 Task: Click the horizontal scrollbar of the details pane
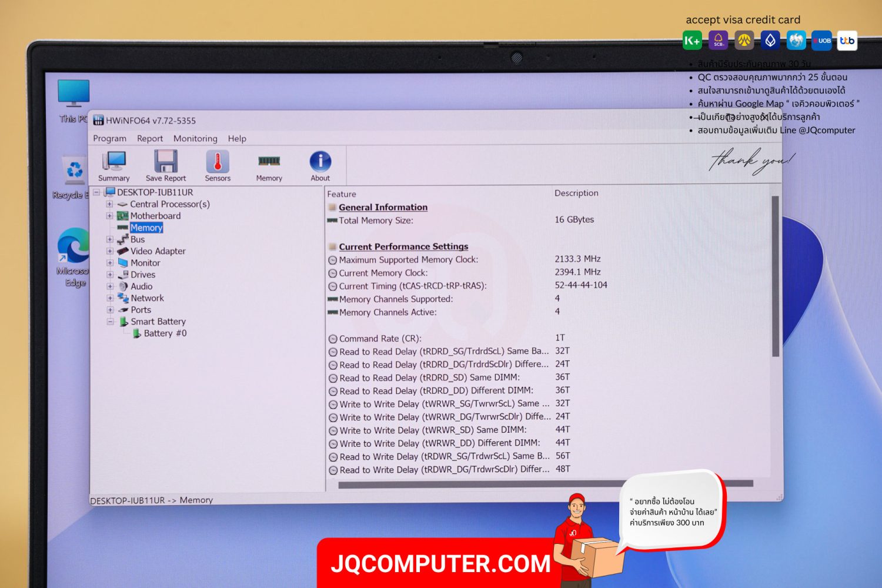546,484
